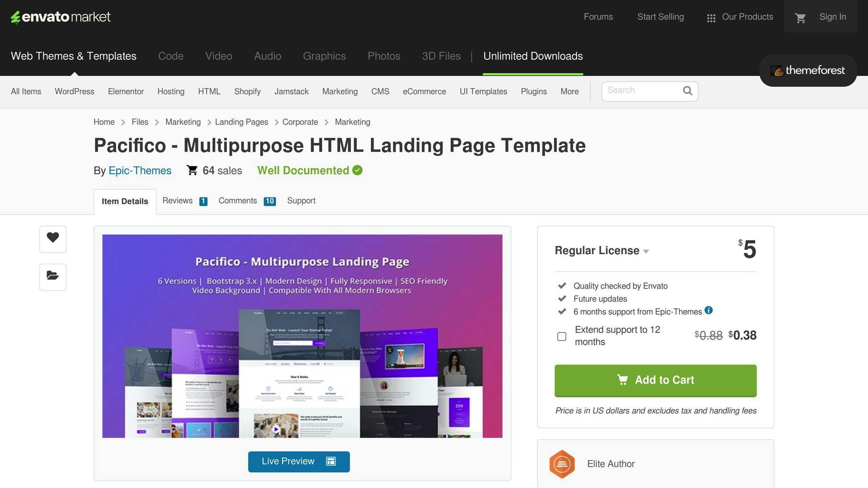Click the Elite Author badge icon
The height and width of the screenshot is (488, 868).
click(562, 464)
